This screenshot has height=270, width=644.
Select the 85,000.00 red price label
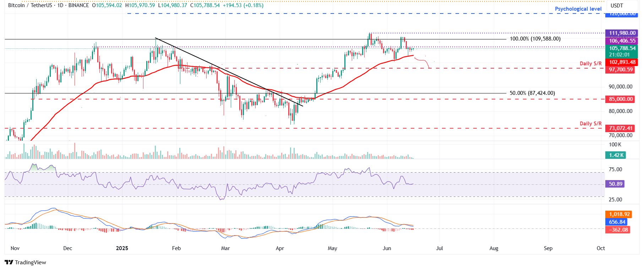click(621, 99)
